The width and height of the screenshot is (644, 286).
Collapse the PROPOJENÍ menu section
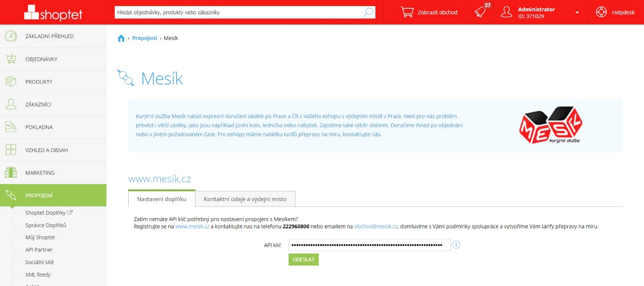[53, 195]
